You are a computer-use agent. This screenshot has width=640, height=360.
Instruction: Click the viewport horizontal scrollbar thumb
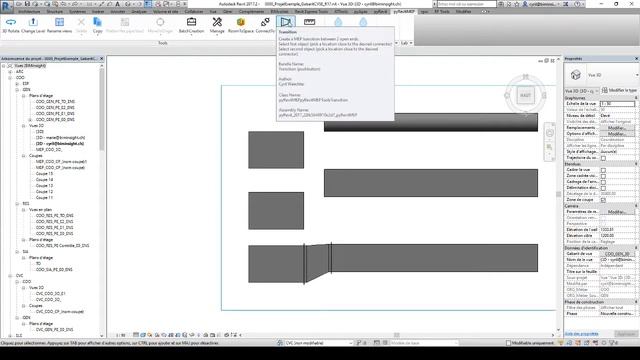396,335
